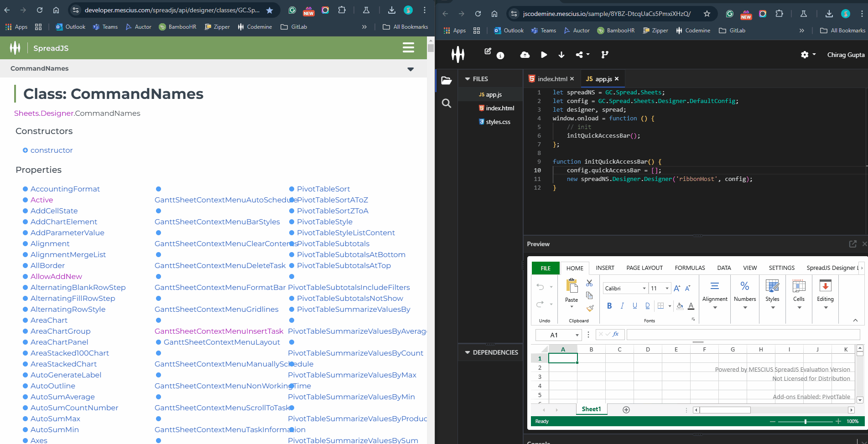Click the Undo arrow icon
This screenshot has width=868, height=444.
(541, 287)
